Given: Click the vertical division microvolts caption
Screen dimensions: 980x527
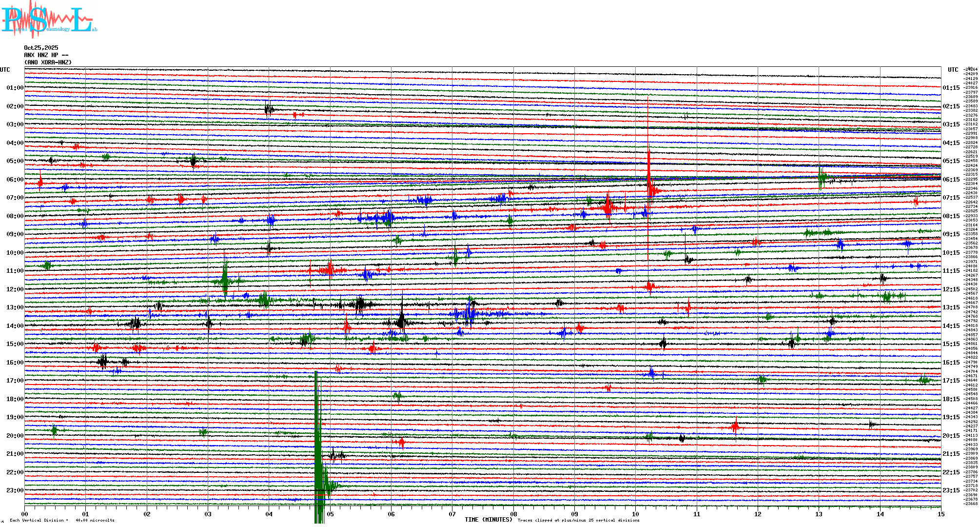Looking at the screenshot, I should pos(62,520).
